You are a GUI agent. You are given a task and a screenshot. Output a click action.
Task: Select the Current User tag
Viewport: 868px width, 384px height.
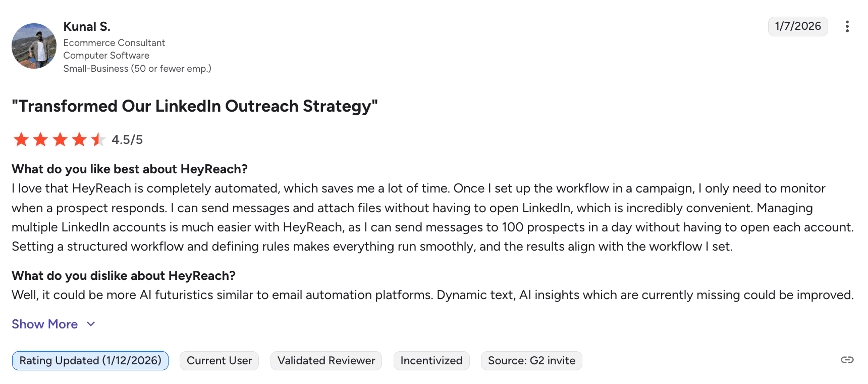[x=219, y=361]
